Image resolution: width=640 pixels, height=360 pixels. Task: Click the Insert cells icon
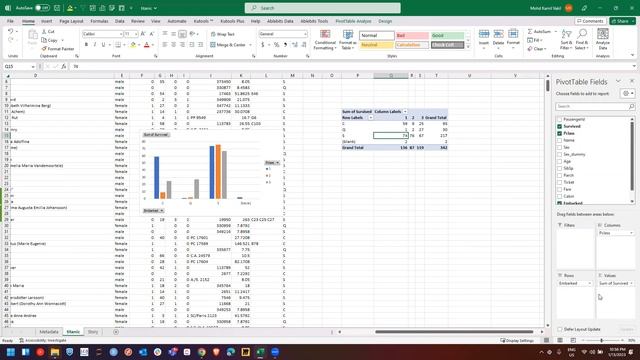pos(484,34)
